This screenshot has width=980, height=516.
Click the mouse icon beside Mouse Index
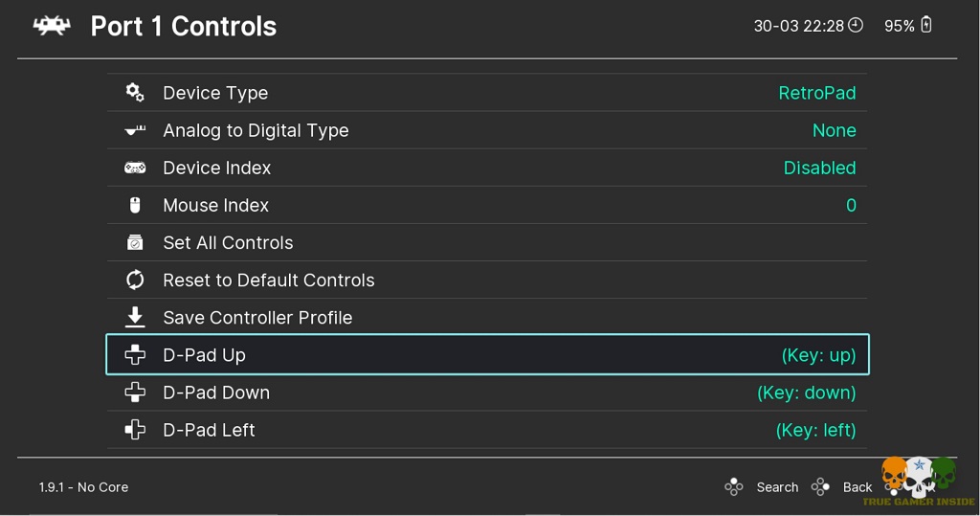(x=135, y=205)
